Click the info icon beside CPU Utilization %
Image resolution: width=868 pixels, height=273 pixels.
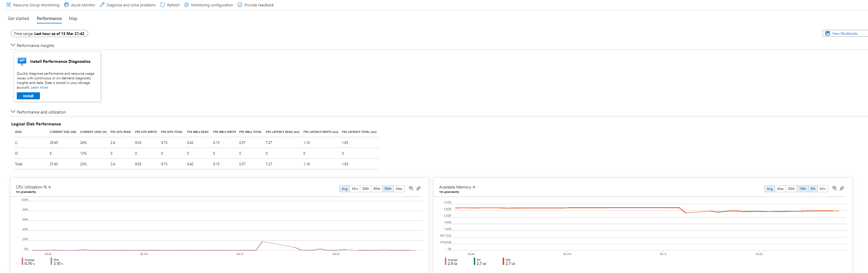pyautogui.click(x=50, y=187)
